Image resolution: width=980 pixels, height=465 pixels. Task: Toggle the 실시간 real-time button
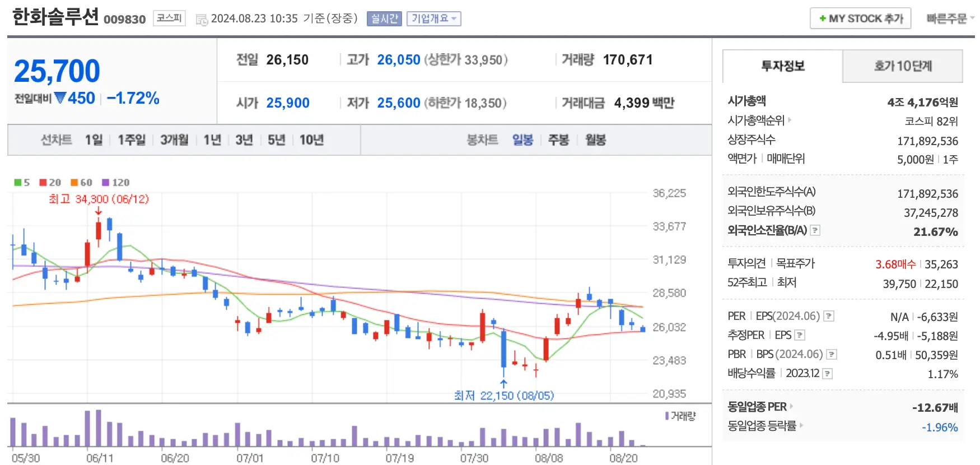pyautogui.click(x=384, y=18)
